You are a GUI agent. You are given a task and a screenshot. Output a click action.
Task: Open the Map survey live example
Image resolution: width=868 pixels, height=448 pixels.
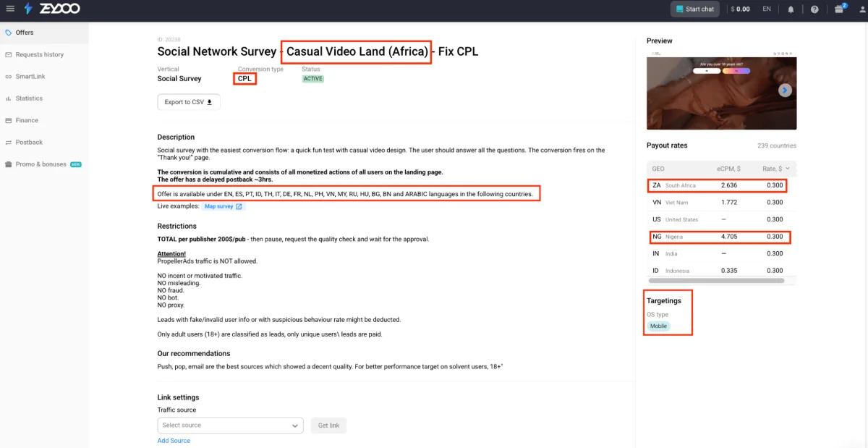pyautogui.click(x=224, y=206)
